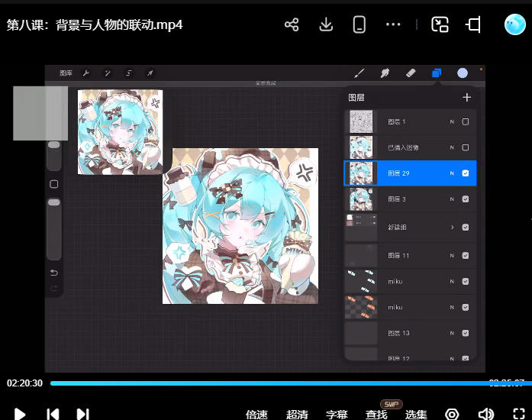Open the 超清 quality selector
Image resolution: width=532 pixels, height=420 pixels.
pos(297,415)
